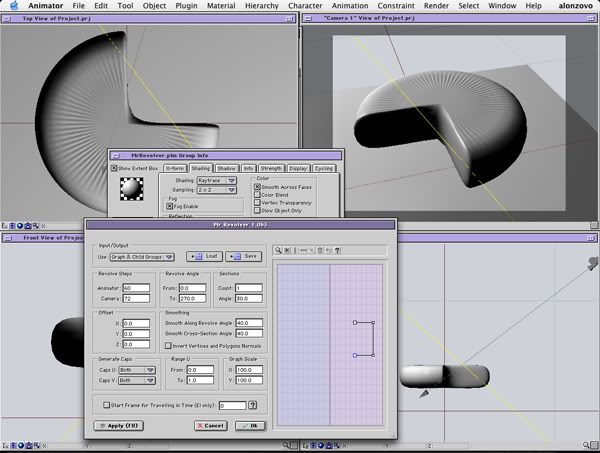Click the trash delete icon in graph toolbar
Screen dimensions: 600x453
tap(320, 250)
